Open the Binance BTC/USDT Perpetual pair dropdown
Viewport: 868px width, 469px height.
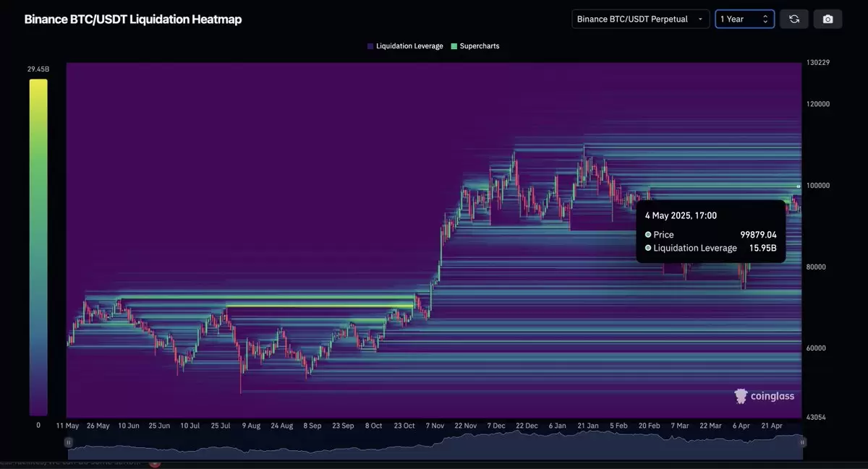point(641,19)
